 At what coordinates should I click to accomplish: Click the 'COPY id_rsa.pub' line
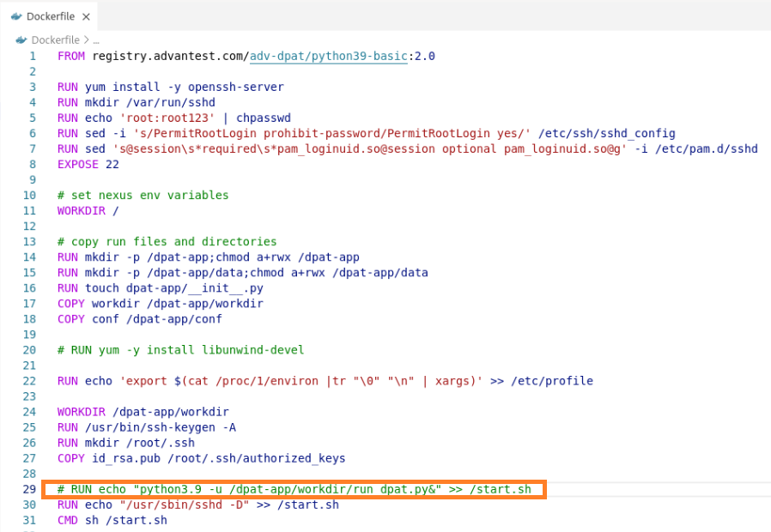tap(201, 458)
